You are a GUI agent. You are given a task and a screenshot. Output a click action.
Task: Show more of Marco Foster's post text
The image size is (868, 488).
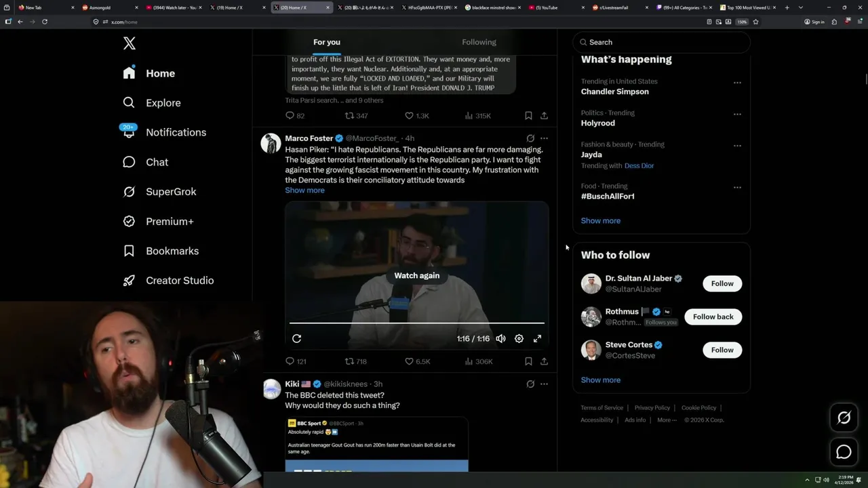[304, 190]
